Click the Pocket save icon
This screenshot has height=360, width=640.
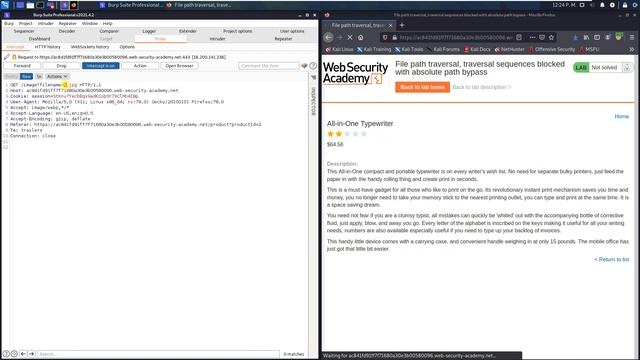point(542,37)
